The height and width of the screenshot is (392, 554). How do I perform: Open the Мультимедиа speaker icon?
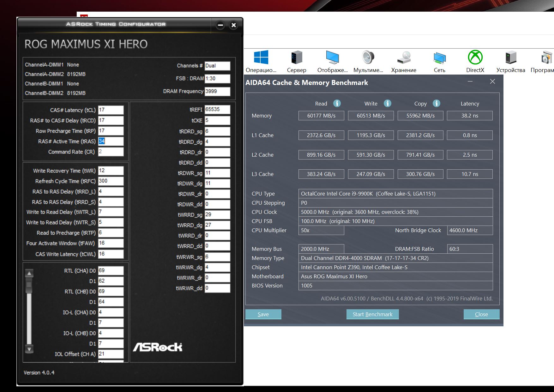[368, 57]
